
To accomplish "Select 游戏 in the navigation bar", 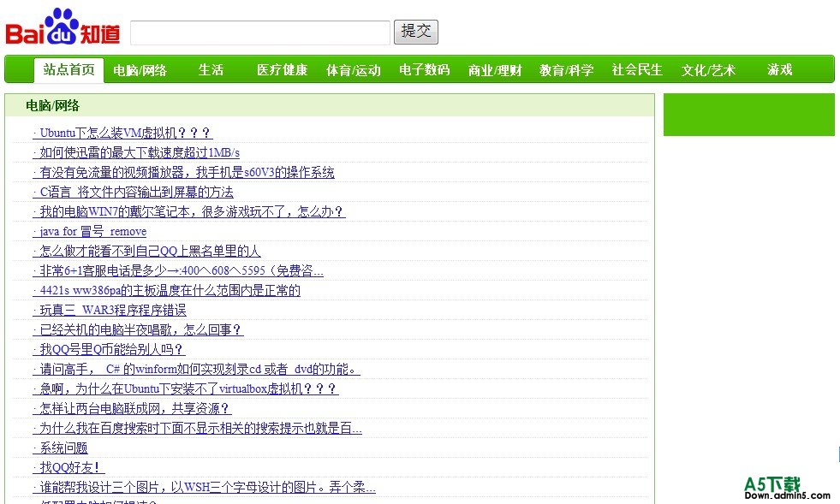I will click(x=779, y=70).
